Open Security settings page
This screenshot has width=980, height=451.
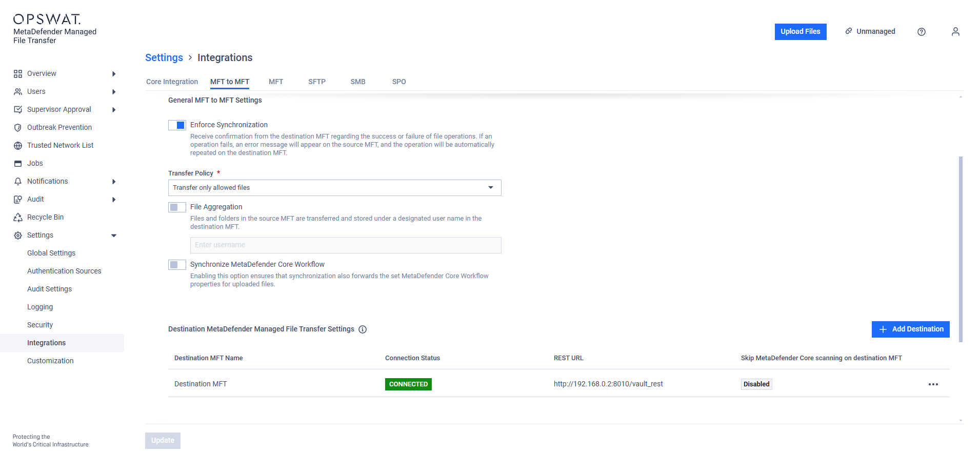40,325
